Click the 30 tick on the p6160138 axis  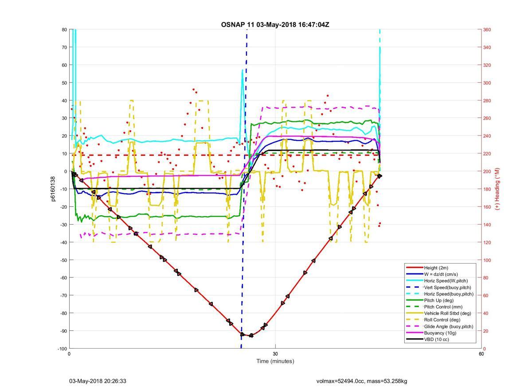pos(64,118)
